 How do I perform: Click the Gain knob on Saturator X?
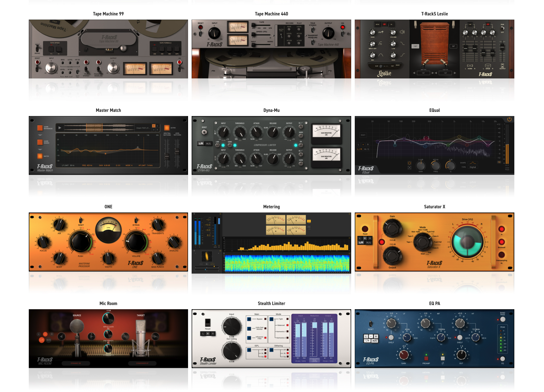pyautogui.click(x=392, y=228)
